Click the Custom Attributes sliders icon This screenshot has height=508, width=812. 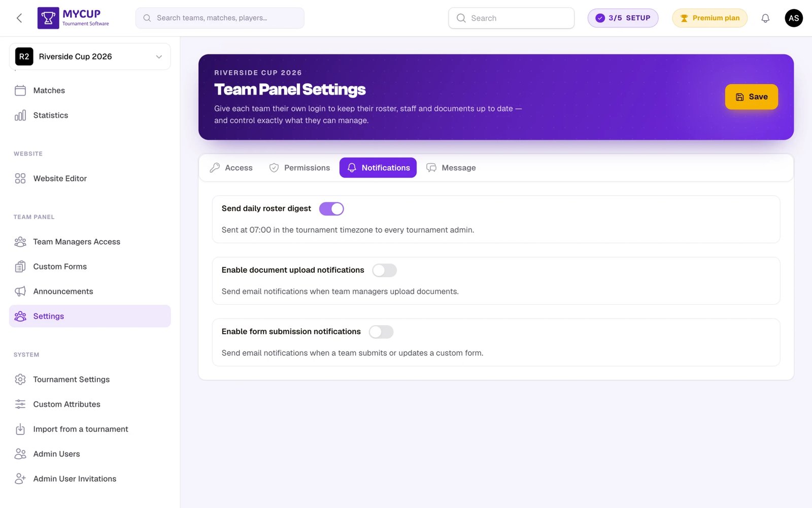point(20,404)
